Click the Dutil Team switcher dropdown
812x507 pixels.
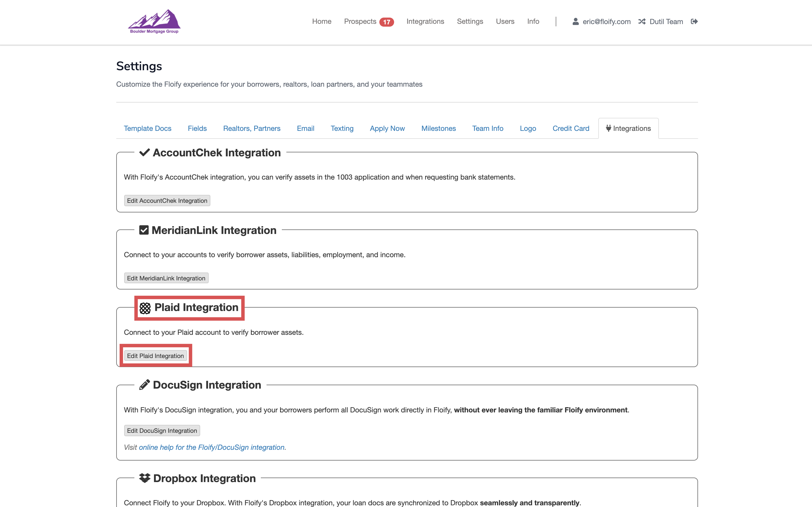661,22
